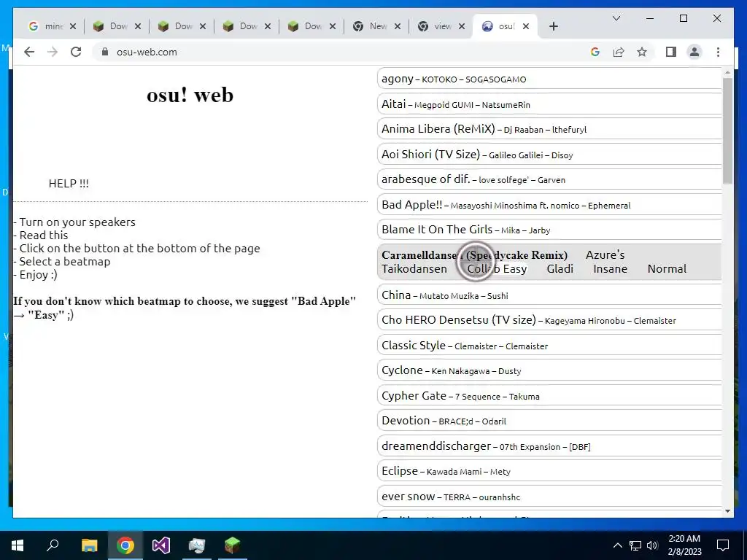Screen dimensions: 747x560
Task: Select the 'Eclipse' beatmap
Action: (549, 471)
